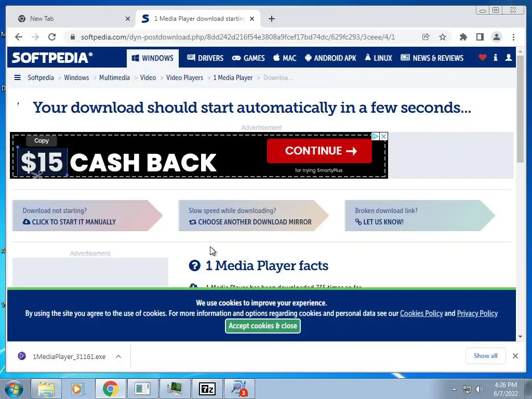Show all downloads

486,355
